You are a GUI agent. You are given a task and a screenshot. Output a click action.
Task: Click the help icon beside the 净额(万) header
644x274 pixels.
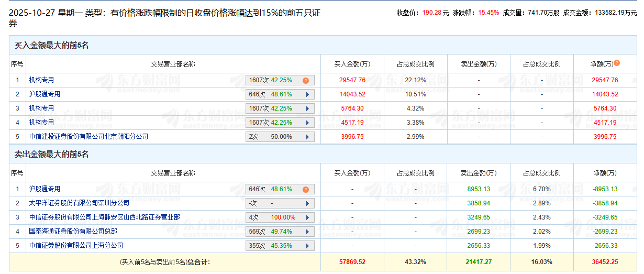click(x=617, y=63)
